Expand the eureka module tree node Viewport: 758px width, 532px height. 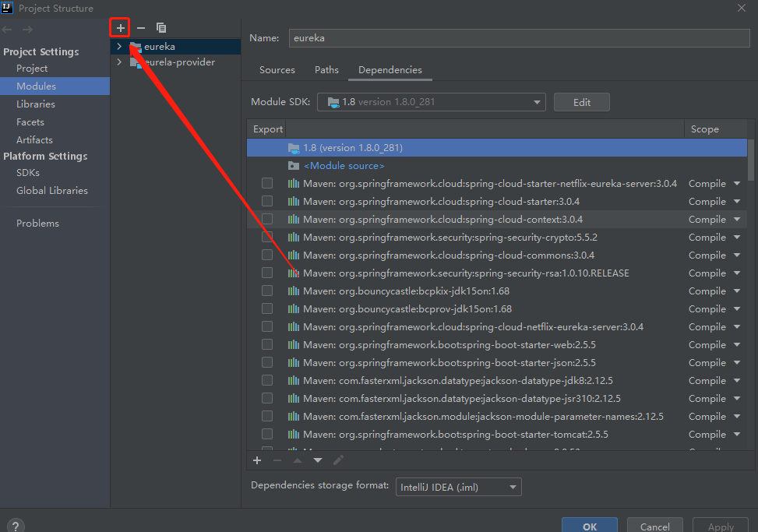[119, 47]
